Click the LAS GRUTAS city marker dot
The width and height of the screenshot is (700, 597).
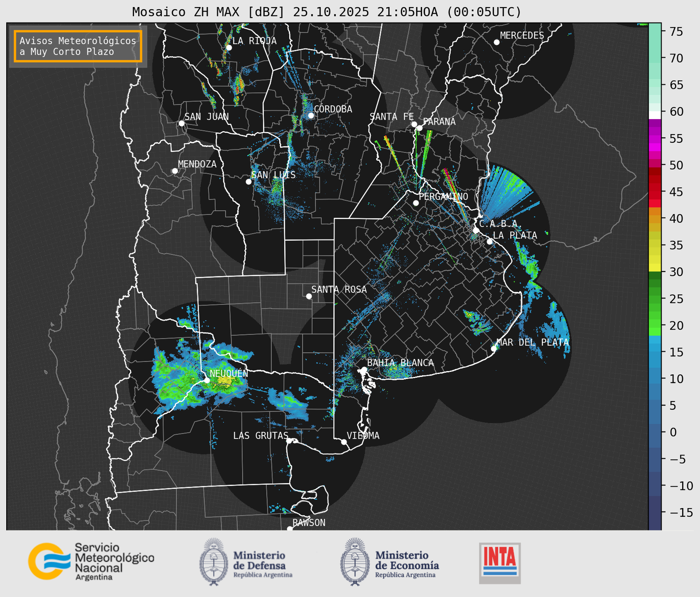pyautogui.click(x=289, y=440)
